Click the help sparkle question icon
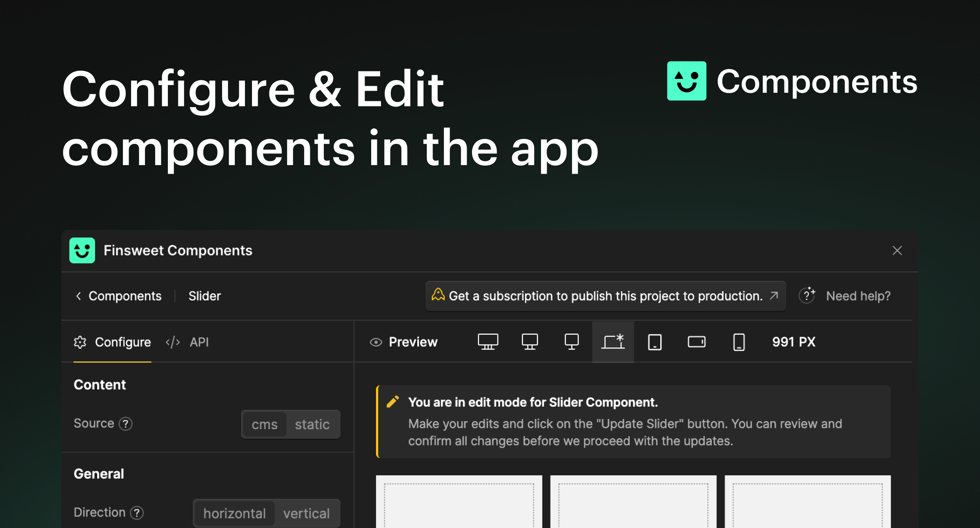Viewport: 980px width, 528px height. [807, 295]
